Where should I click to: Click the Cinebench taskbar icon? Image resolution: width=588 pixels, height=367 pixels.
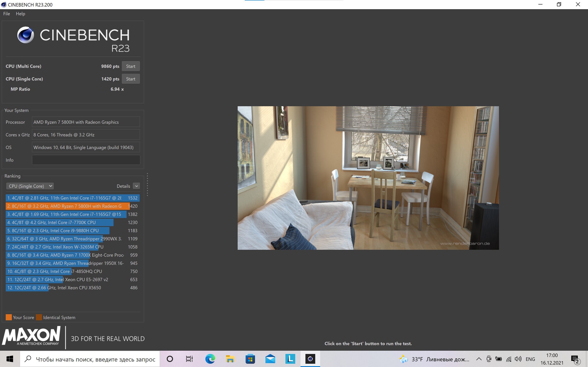click(310, 359)
